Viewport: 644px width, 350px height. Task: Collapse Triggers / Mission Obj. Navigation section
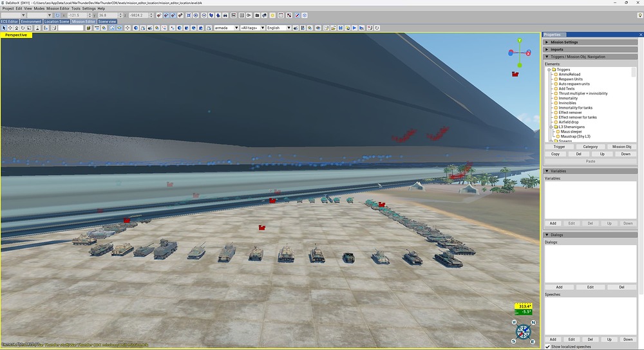(591, 57)
